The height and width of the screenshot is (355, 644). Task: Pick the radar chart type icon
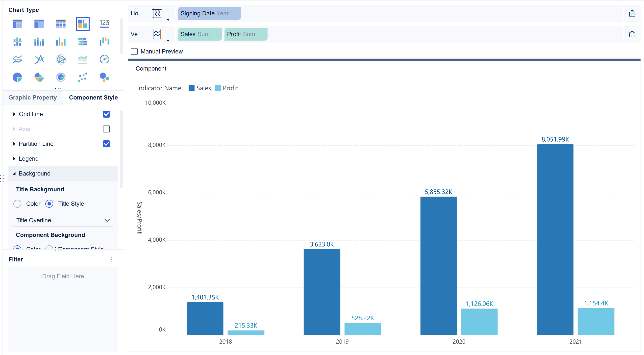(61, 59)
